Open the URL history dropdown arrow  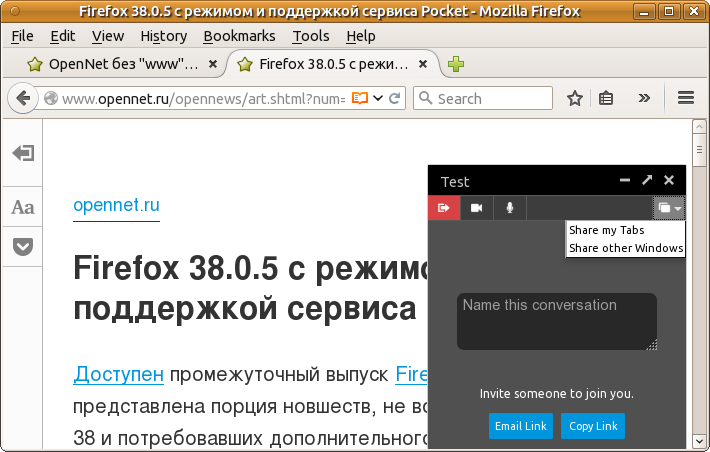point(378,98)
